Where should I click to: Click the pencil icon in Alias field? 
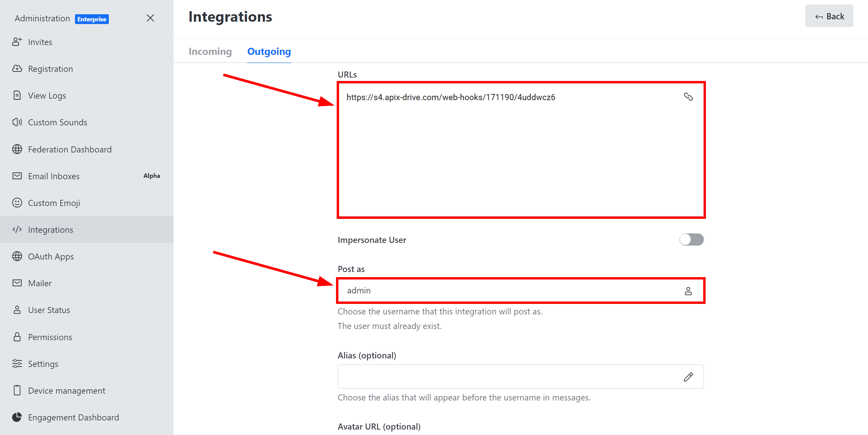[688, 377]
